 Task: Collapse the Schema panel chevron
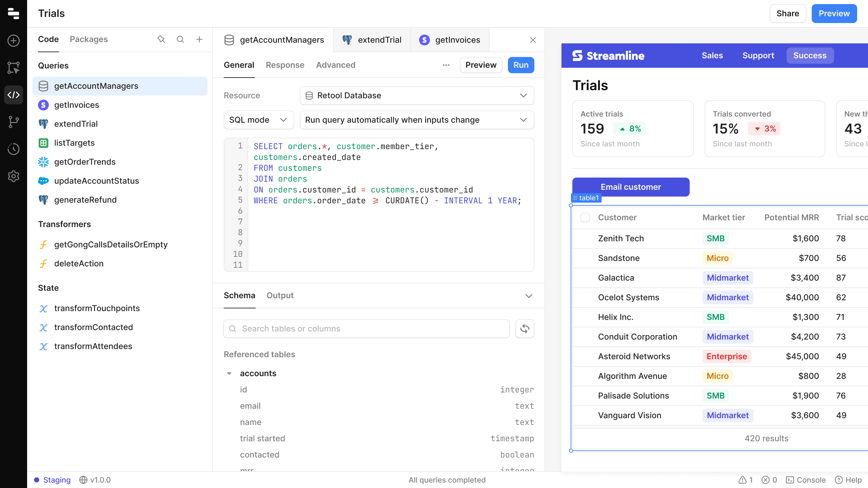click(x=529, y=296)
